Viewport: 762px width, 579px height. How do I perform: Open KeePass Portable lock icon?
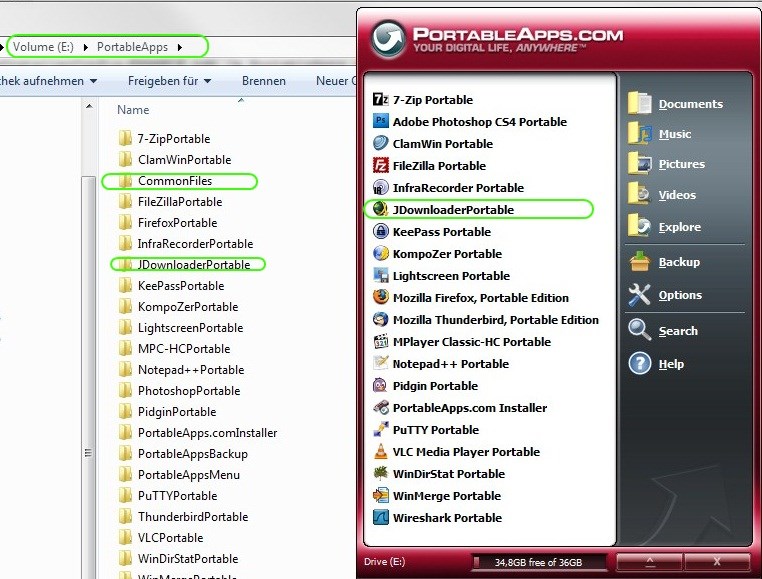[x=381, y=231]
